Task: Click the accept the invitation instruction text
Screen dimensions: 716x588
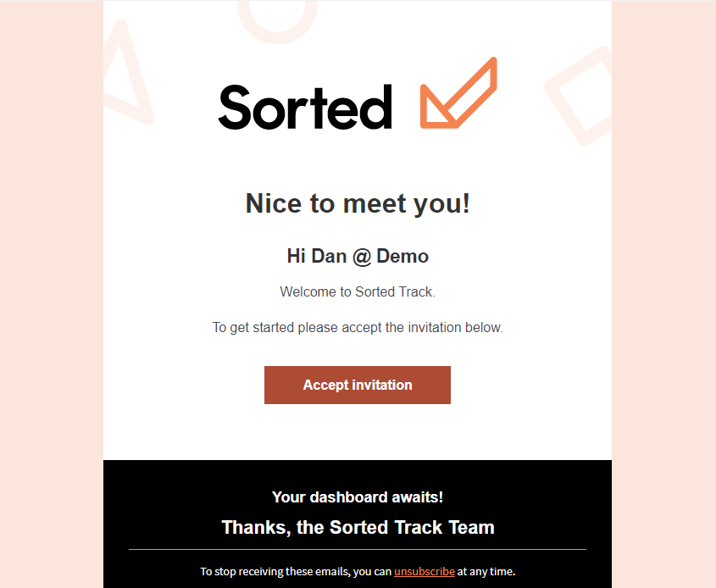Action: [357, 327]
